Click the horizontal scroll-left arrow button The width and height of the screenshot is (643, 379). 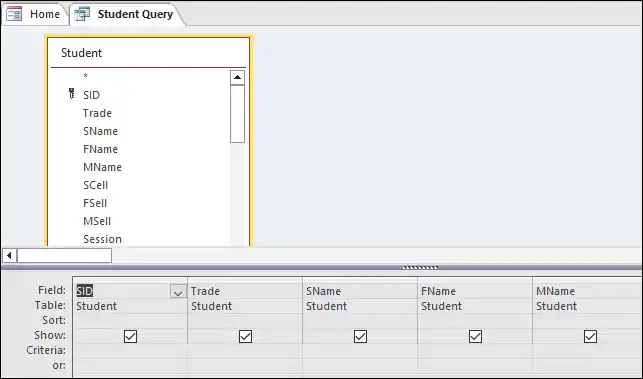9,256
